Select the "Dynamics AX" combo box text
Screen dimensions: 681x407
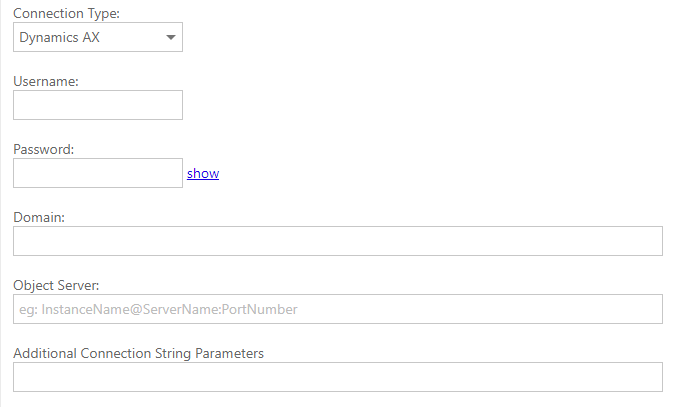pyautogui.click(x=59, y=38)
